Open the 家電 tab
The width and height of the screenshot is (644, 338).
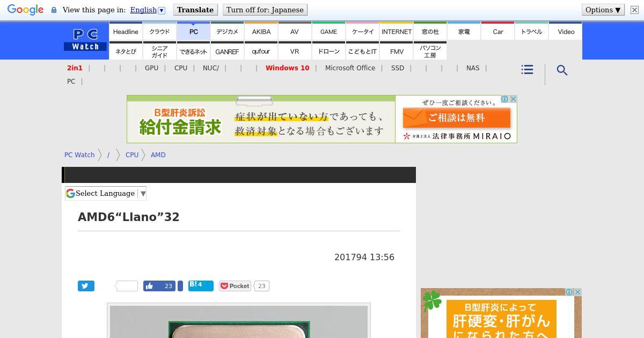464,32
